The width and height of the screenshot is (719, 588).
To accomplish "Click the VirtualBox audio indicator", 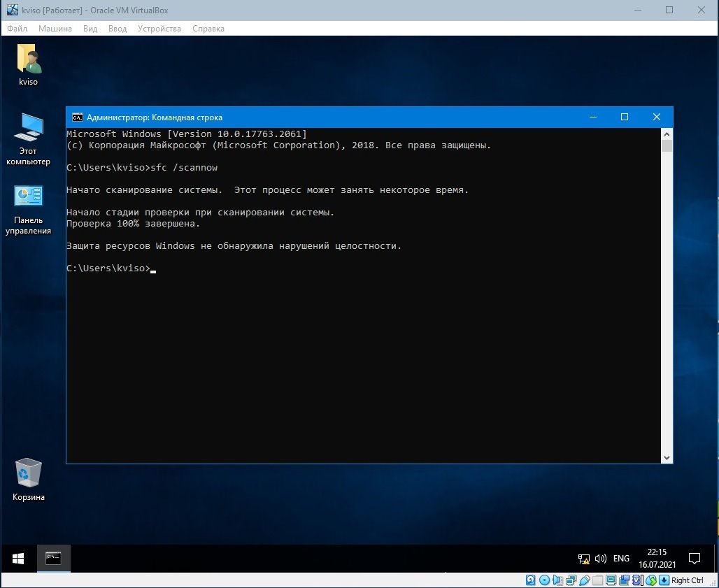I will tap(557, 580).
